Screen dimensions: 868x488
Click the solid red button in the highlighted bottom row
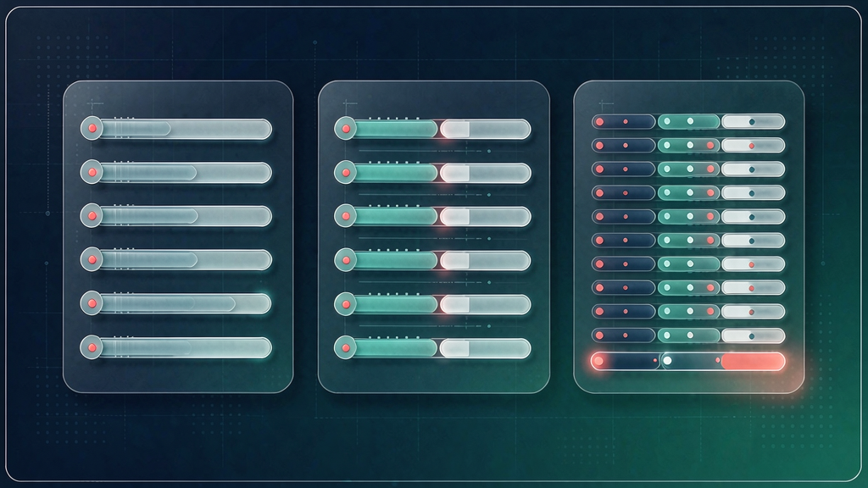tap(753, 361)
